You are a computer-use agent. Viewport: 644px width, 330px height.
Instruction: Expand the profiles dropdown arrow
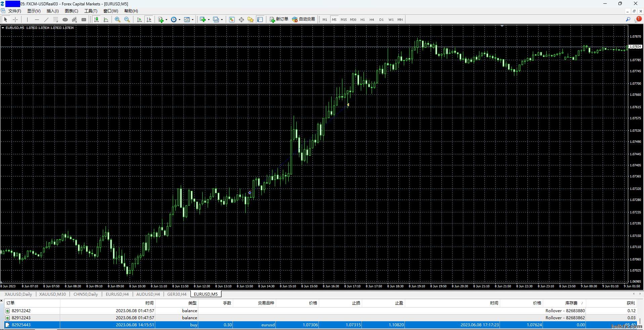(x=222, y=19)
